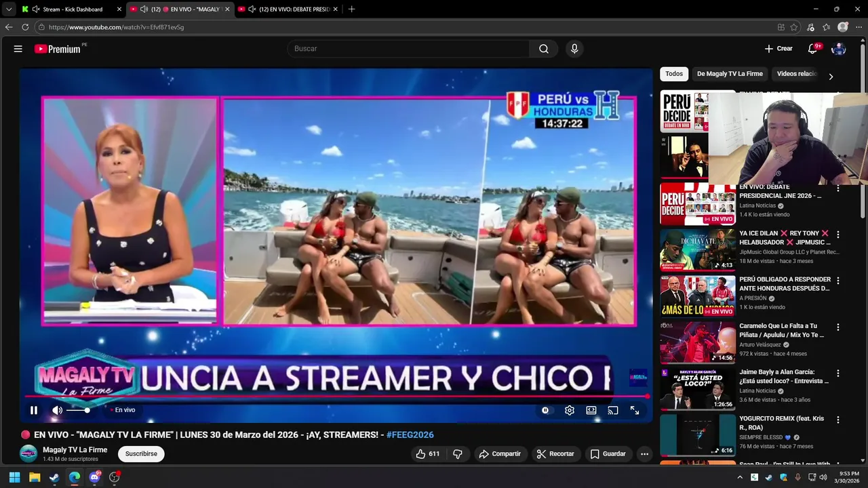868x488 pixels.
Task: Open Caramelo Que Le Falta video title
Action: [x=782, y=330]
